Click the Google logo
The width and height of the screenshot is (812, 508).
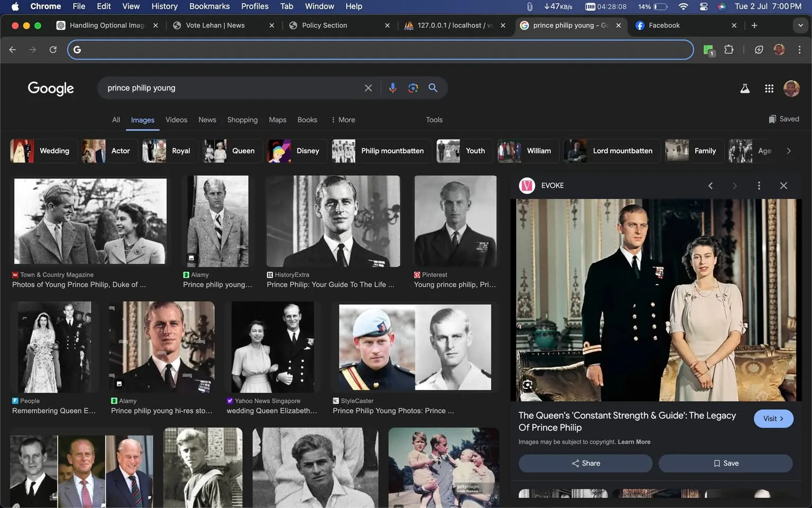pyautogui.click(x=51, y=88)
